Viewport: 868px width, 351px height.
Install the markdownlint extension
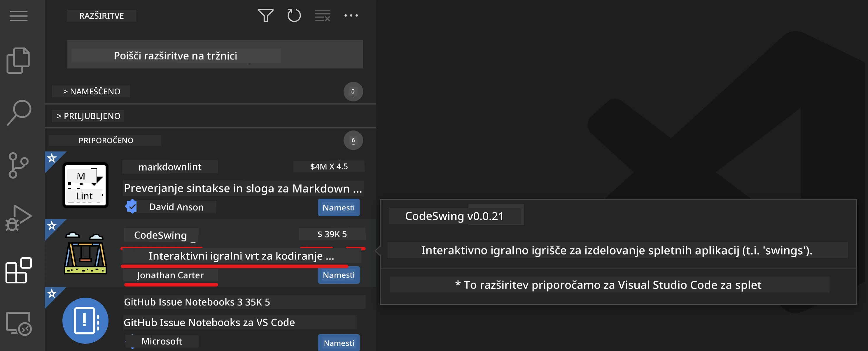339,208
